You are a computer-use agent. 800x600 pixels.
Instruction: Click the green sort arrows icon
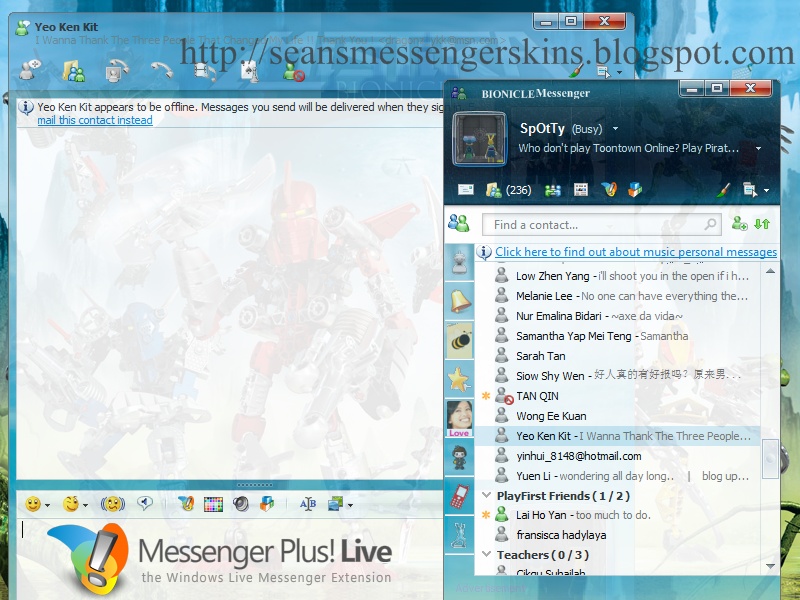click(x=762, y=223)
